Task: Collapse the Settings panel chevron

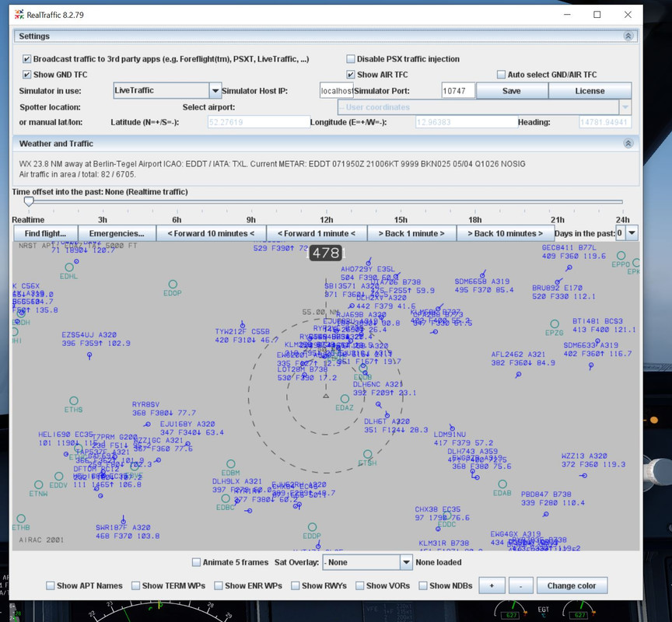Action: [628, 36]
